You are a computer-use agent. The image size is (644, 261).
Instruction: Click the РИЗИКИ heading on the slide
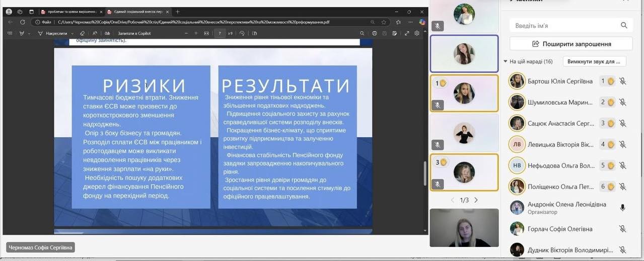145,86
